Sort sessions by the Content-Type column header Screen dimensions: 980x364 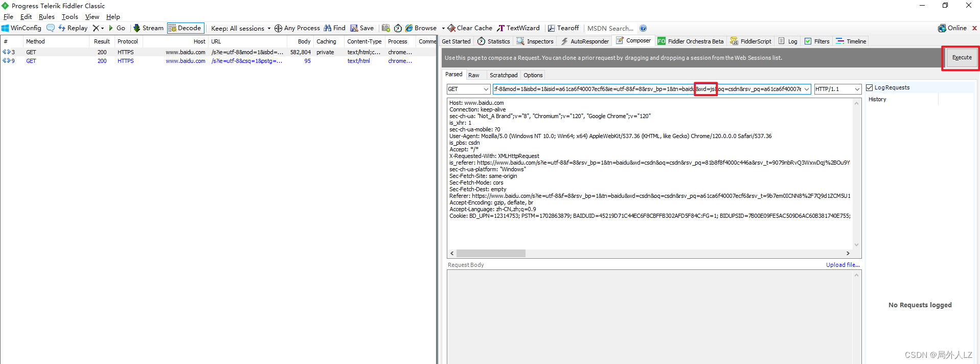tap(364, 41)
